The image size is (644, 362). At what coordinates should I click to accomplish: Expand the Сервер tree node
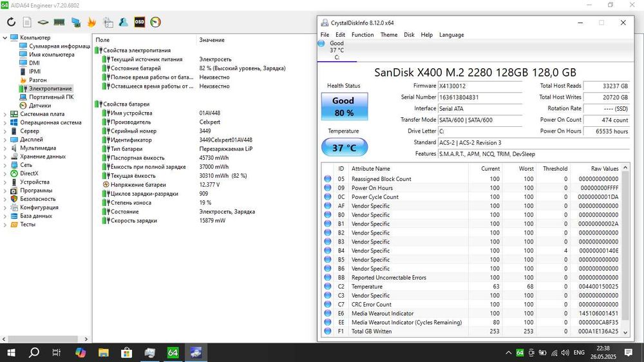(5, 131)
